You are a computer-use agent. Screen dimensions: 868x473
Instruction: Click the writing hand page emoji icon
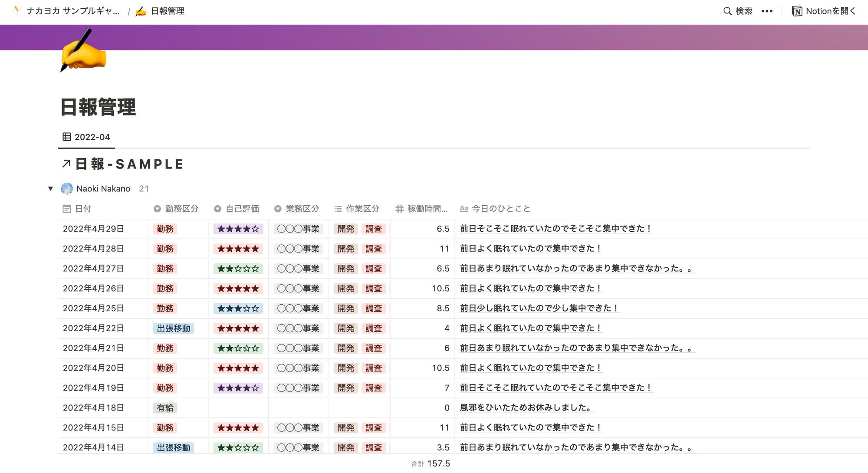pyautogui.click(x=82, y=51)
